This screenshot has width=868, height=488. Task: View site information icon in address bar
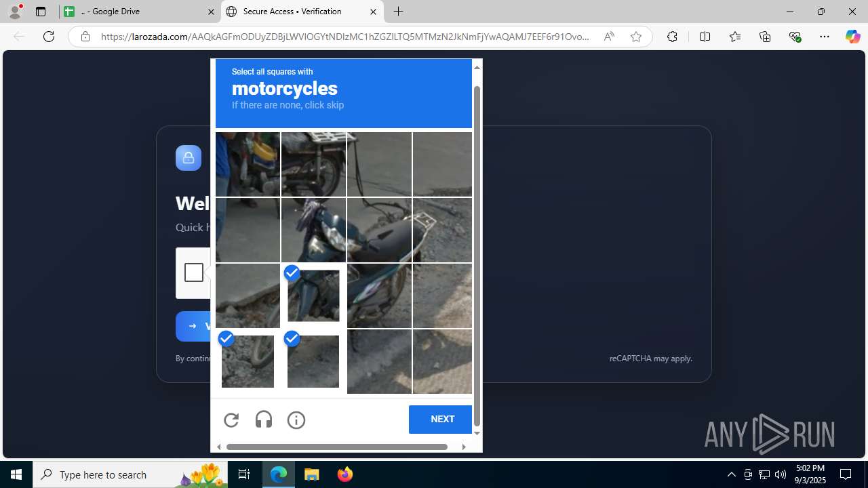(85, 37)
